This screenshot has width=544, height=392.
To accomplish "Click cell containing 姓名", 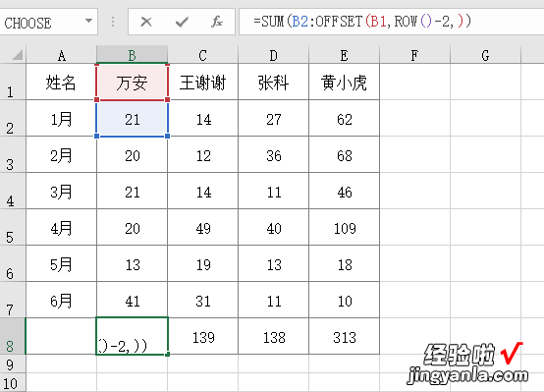I will click(x=62, y=82).
